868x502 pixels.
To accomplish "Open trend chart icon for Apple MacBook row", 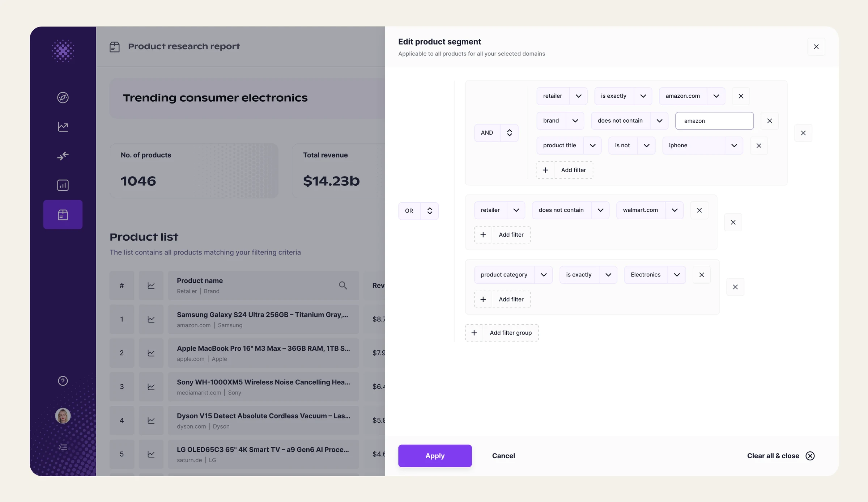I will coord(151,353).
